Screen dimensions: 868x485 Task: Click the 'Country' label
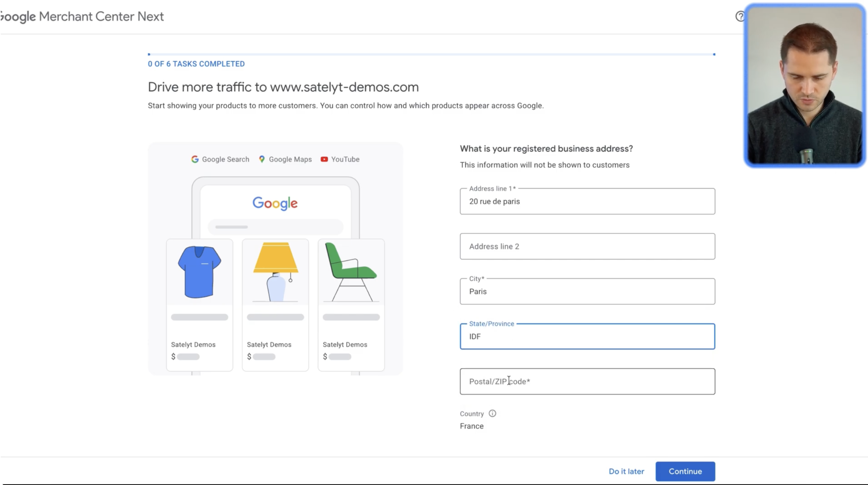point(472,414)
